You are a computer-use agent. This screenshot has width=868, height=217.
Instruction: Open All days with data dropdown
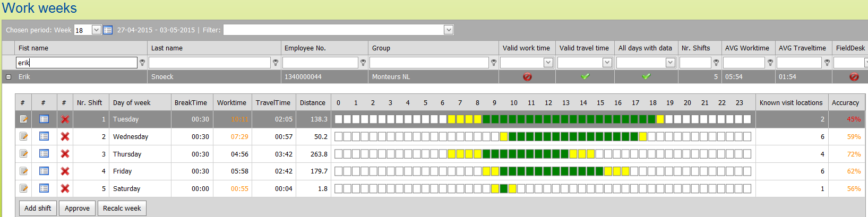coord(670,63)
